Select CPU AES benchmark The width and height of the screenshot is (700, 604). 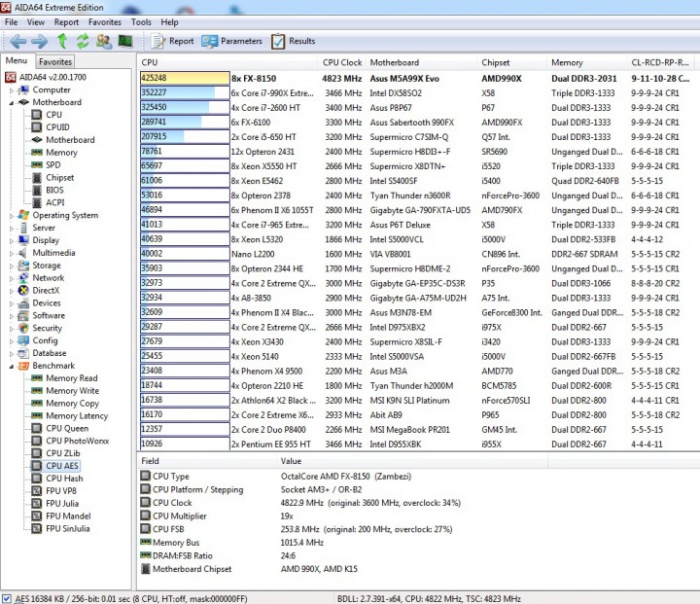pyautogui.click(x=62, y=466)
